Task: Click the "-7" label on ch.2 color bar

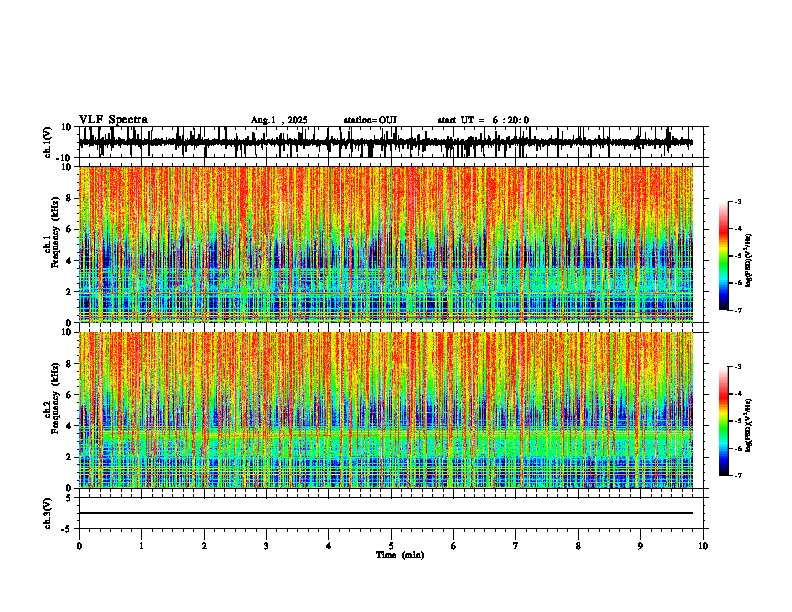Action: click(x=738, y=476)
